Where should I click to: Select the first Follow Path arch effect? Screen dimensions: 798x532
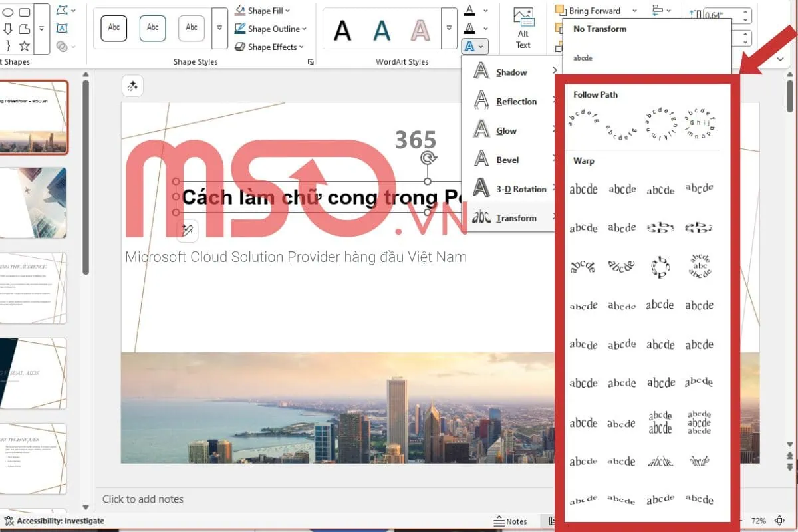pos(583,120)
